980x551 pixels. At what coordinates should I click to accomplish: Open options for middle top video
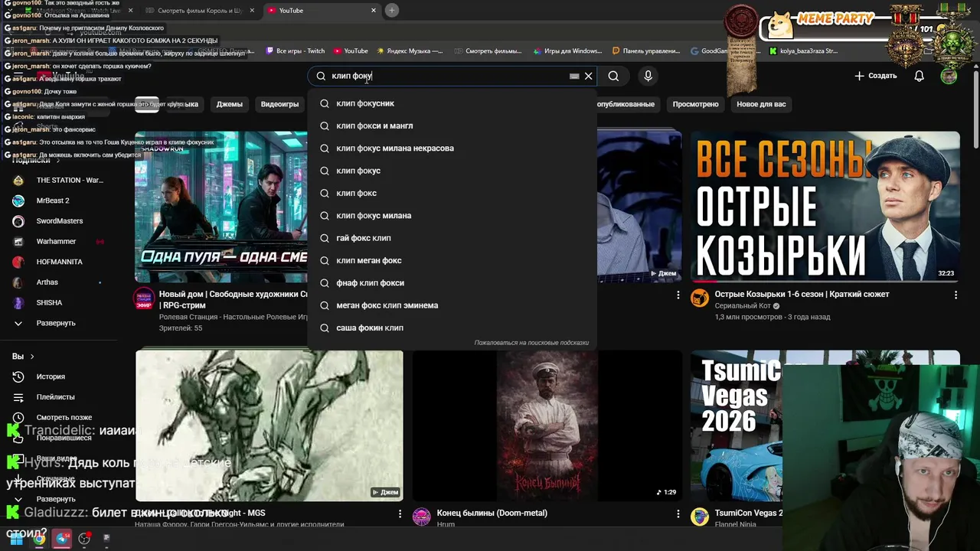tap(678, 295)
